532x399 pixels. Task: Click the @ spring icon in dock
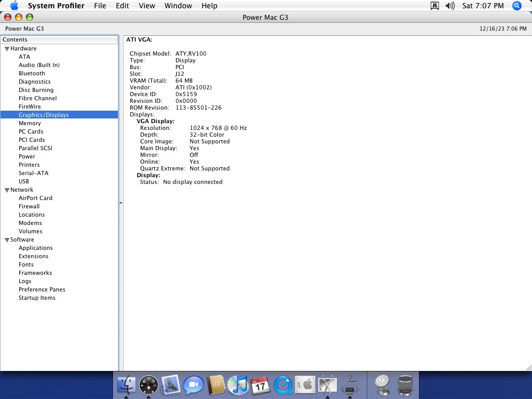pos(382,385)
